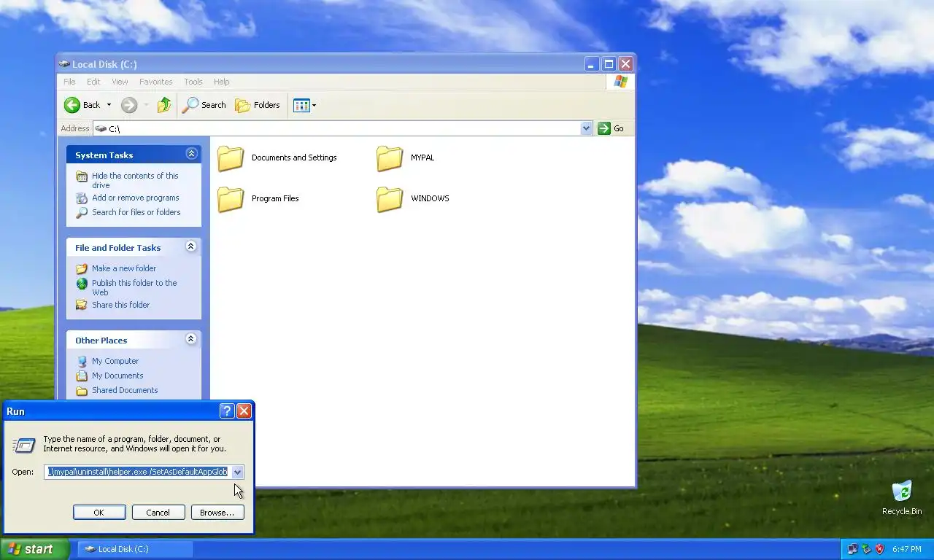934x560 pixels.
Task: Click the Windows flag logo in Explorer
Action: [620, 82]
